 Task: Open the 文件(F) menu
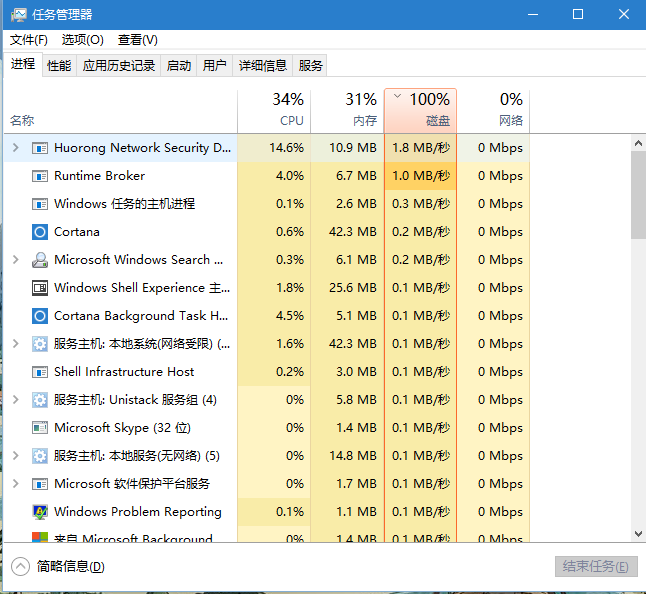[x=29, y=40]
